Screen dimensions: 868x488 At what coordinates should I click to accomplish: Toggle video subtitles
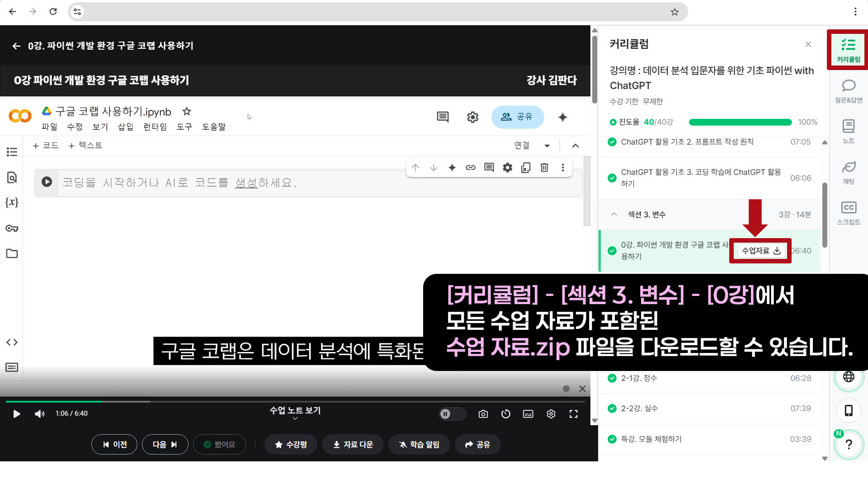click(x=528, y=414)
